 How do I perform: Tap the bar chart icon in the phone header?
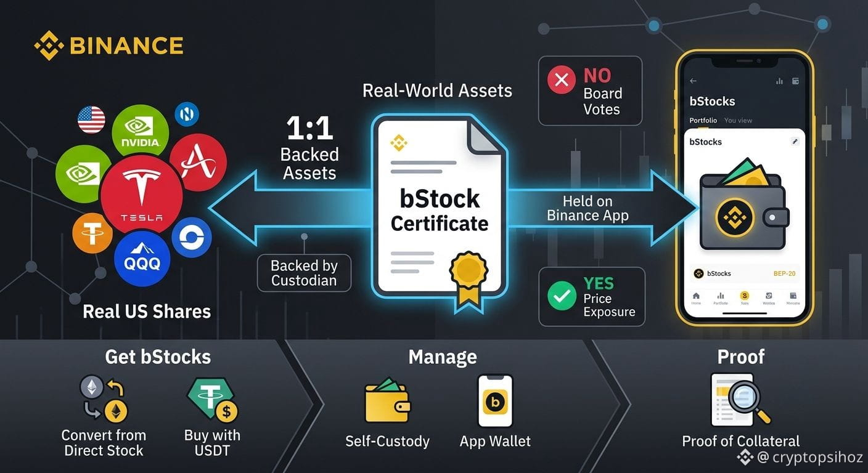coord(779,81)
